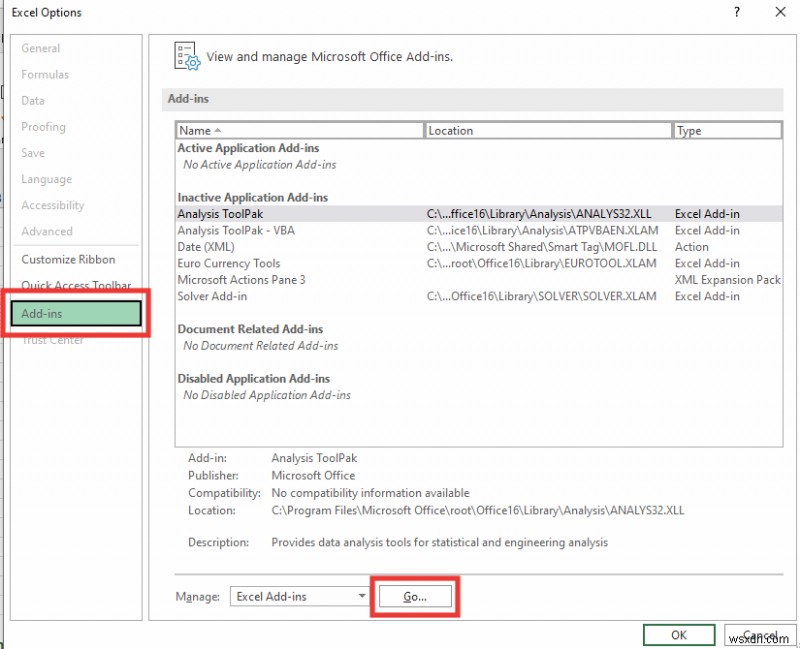Open the Manage dropdown showing Excel Add-ins
Screen dimensions: 800x649
click(x=298, y=596)
